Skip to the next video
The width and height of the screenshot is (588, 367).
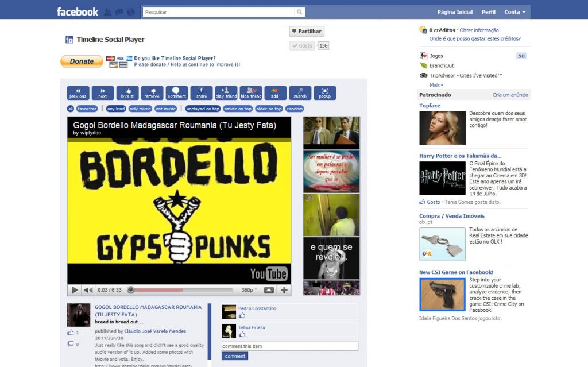point(103,93)
